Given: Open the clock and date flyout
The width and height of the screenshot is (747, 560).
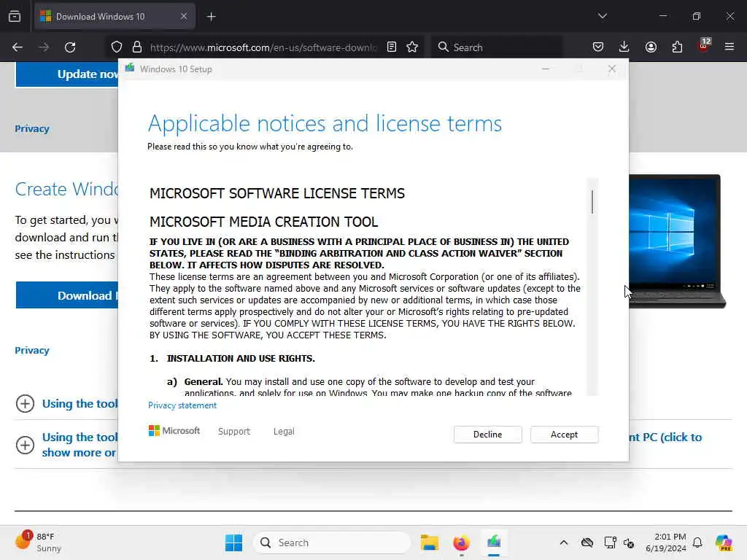Looking at the screenshot, I should [x=665, y=542].
